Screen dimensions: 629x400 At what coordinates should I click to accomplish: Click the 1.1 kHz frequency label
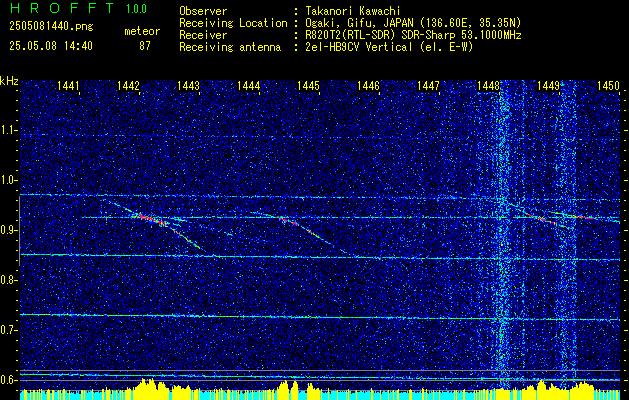[x=9, y=130]
